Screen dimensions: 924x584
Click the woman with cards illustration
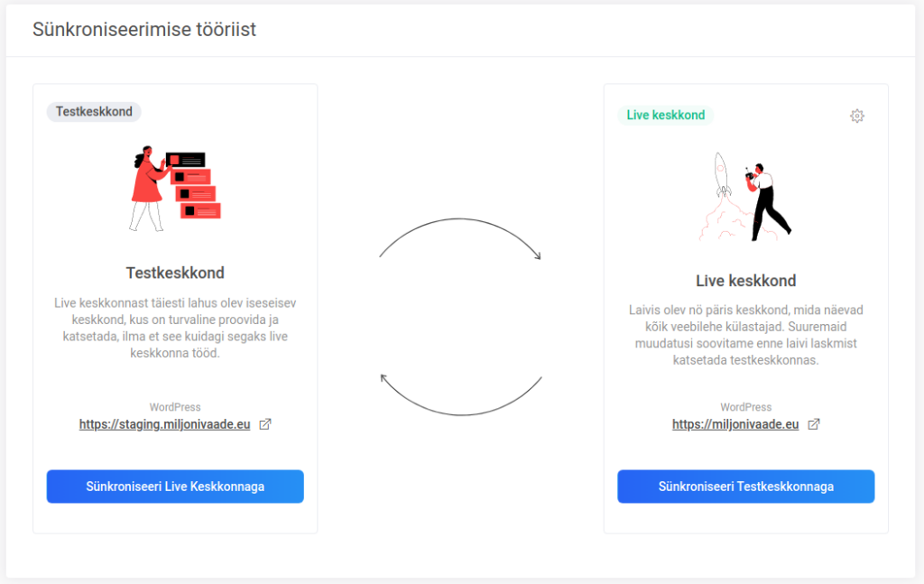pos(175,189)
